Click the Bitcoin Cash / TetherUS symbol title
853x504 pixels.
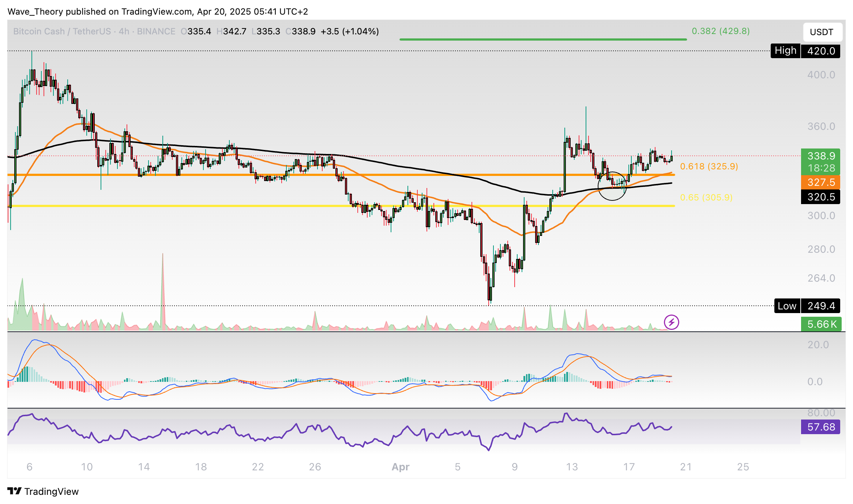62,31
